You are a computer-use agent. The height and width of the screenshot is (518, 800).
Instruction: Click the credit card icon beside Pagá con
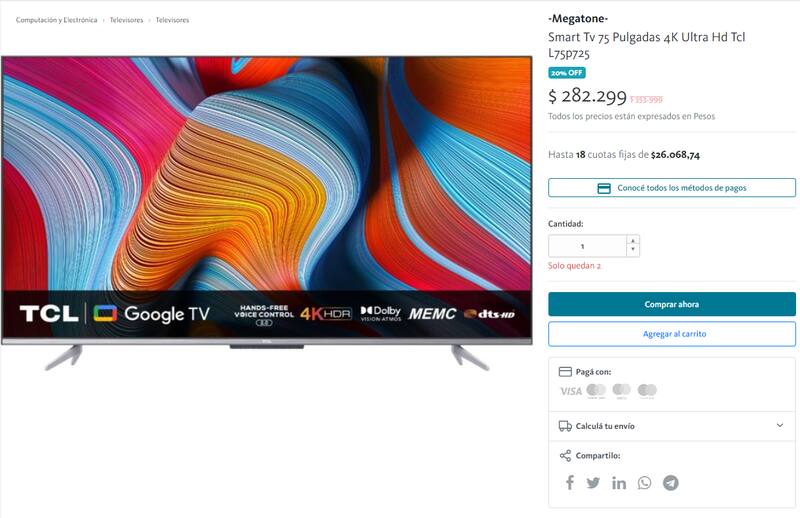tap(565, 372)
